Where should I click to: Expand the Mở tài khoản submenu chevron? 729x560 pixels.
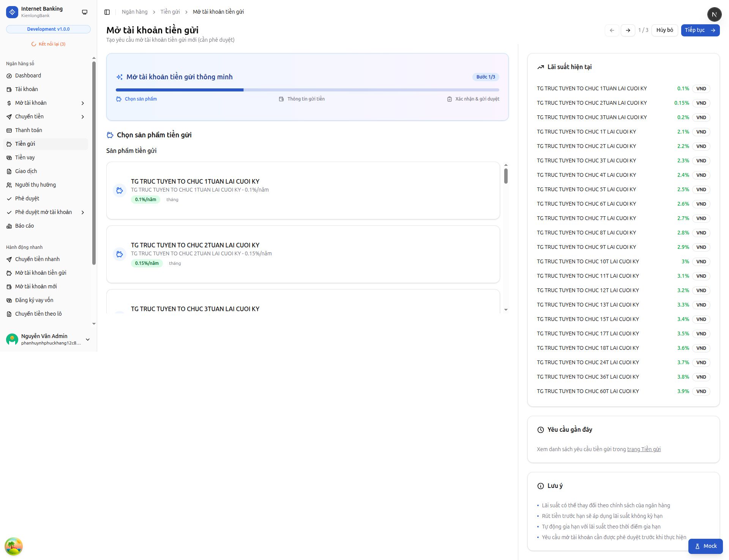(83, 103)
